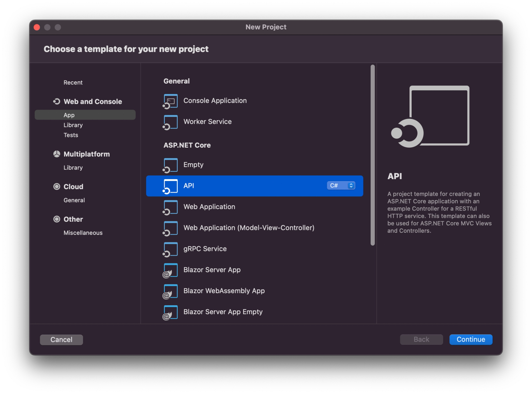Click the Blazor WebAssembly App icon
Image resolution: width=532 pixels, height=394 pixels.
[170, 291]
